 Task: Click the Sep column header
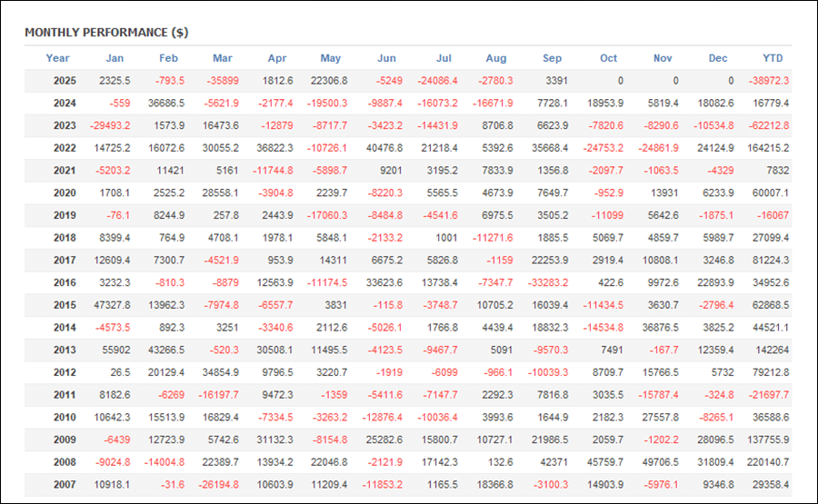click(x=552, y=58)
